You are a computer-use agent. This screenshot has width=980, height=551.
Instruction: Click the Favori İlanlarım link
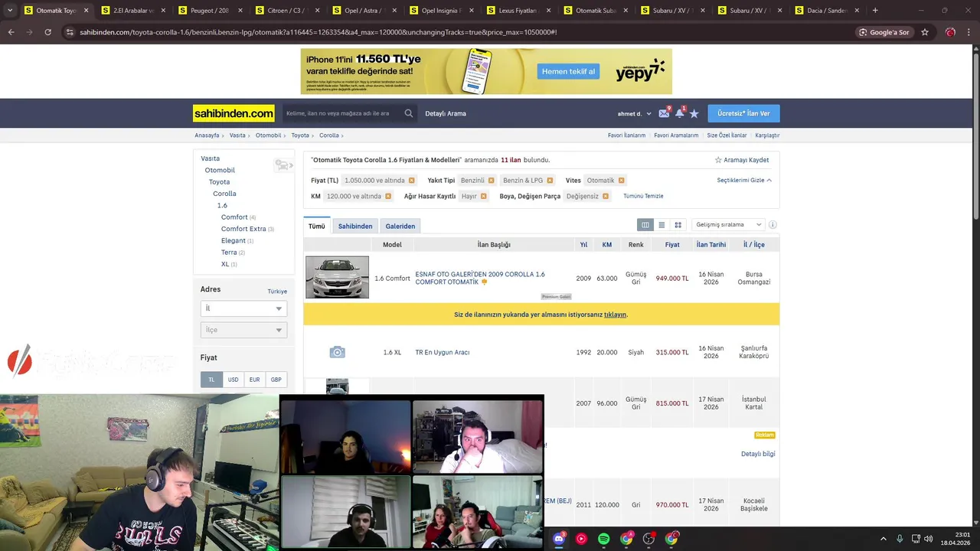[x=626, y=135]
